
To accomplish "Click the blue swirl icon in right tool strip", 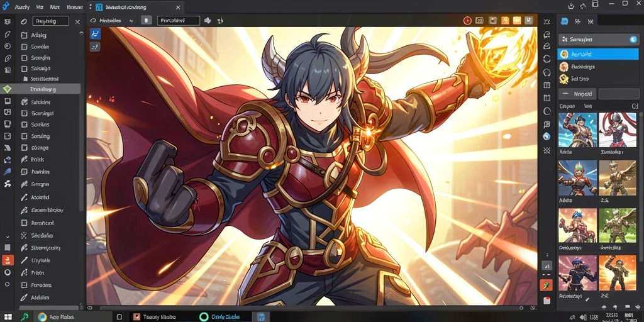I will click(547, 136).
